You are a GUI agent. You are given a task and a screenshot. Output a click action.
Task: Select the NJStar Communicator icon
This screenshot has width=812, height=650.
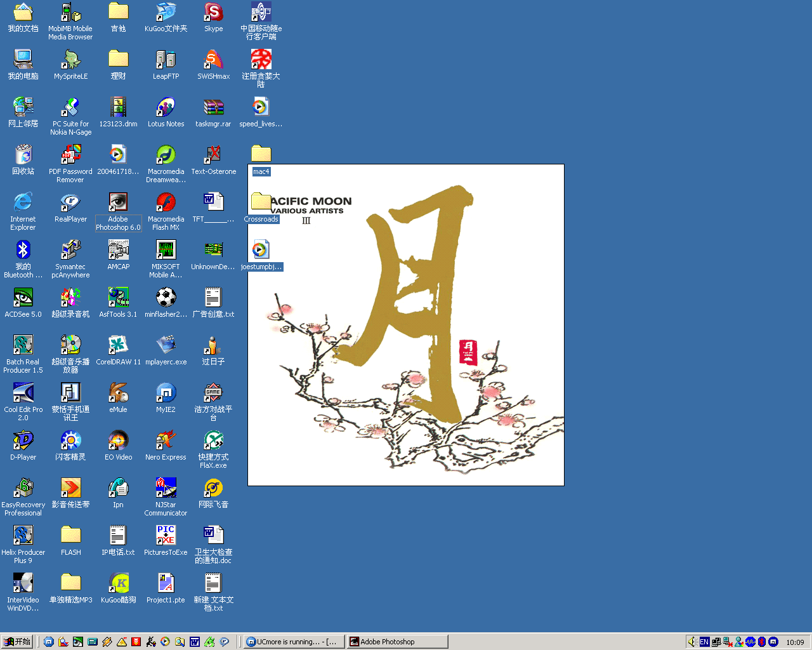tap(166, 497)
